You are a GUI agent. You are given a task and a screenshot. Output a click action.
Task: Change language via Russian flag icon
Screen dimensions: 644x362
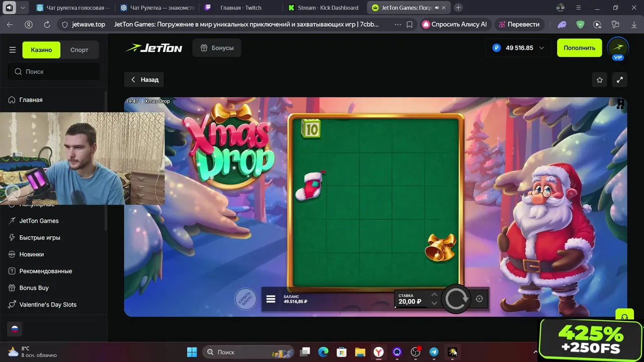click(15, 329)
